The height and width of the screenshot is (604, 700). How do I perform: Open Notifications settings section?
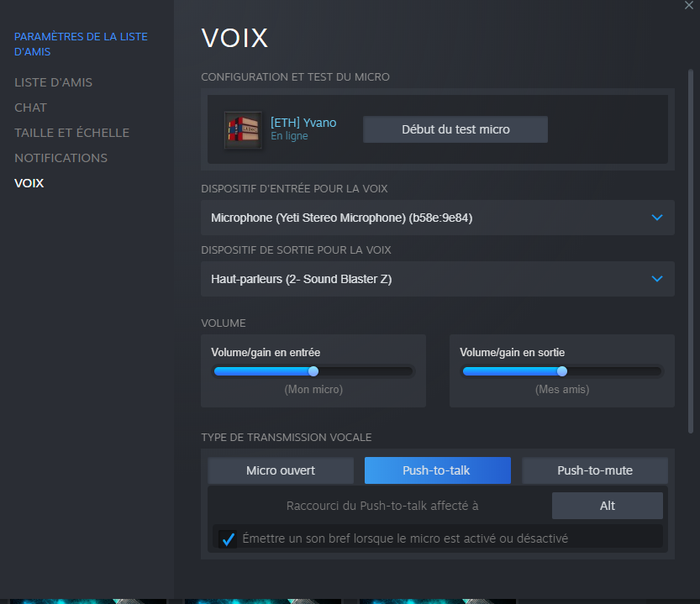(x=61, y=158)
